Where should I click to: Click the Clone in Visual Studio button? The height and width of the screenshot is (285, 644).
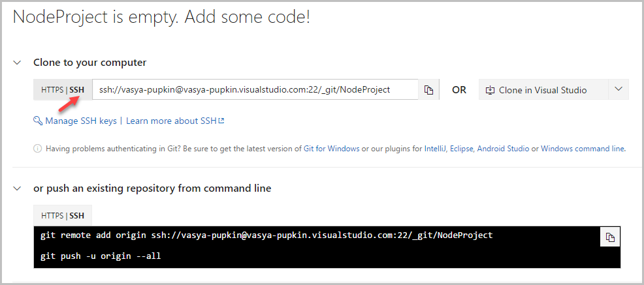(x=542, y=90)
